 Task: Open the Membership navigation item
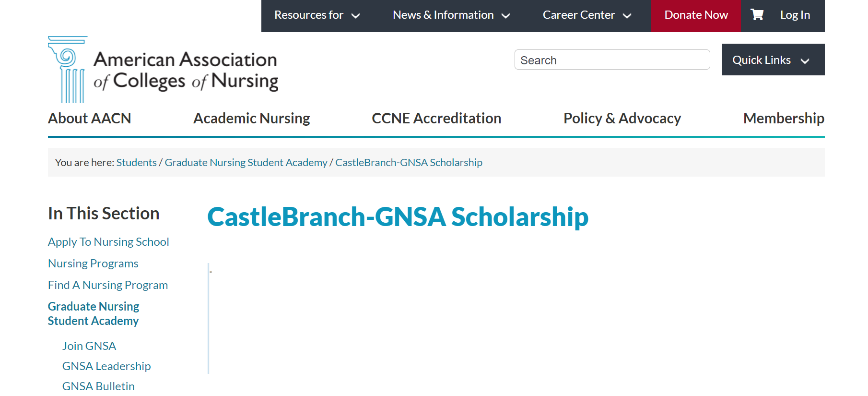click(784, 119)
